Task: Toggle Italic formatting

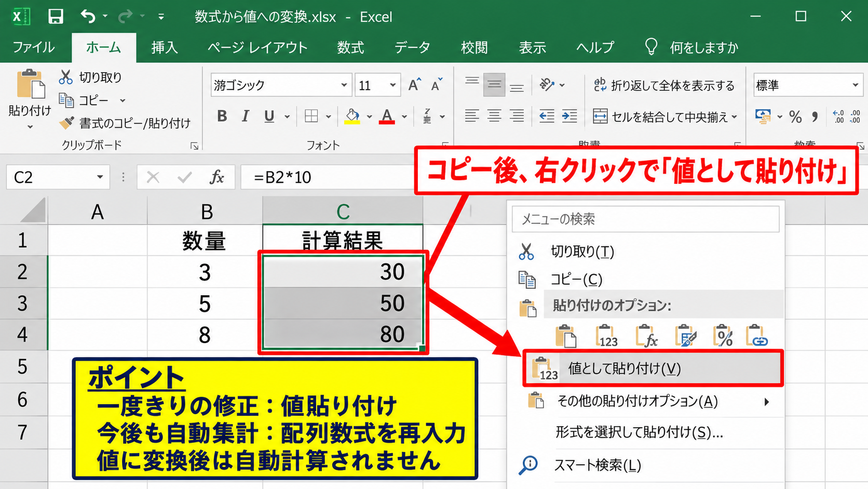Action: [x=245, y=116]
